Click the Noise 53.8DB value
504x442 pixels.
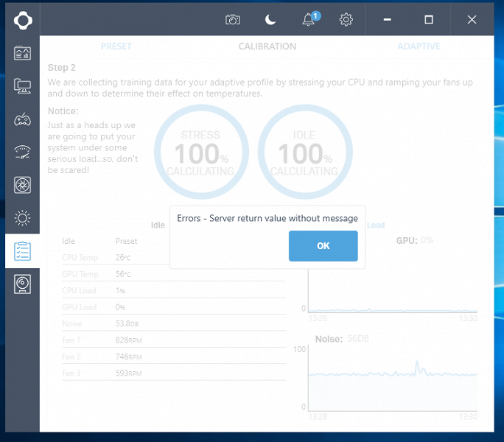[x=127, y=323]
